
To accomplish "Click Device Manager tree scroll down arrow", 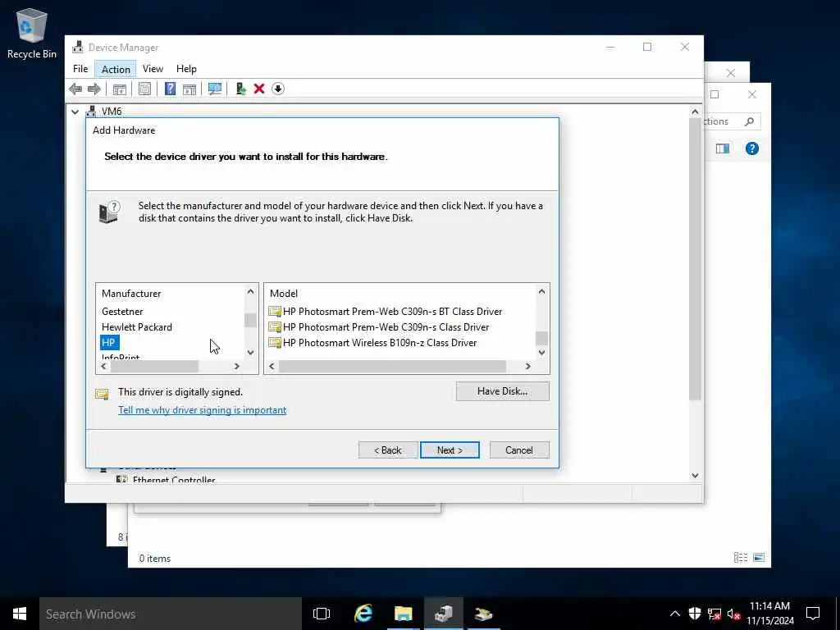I will click(x=695, y=476).
